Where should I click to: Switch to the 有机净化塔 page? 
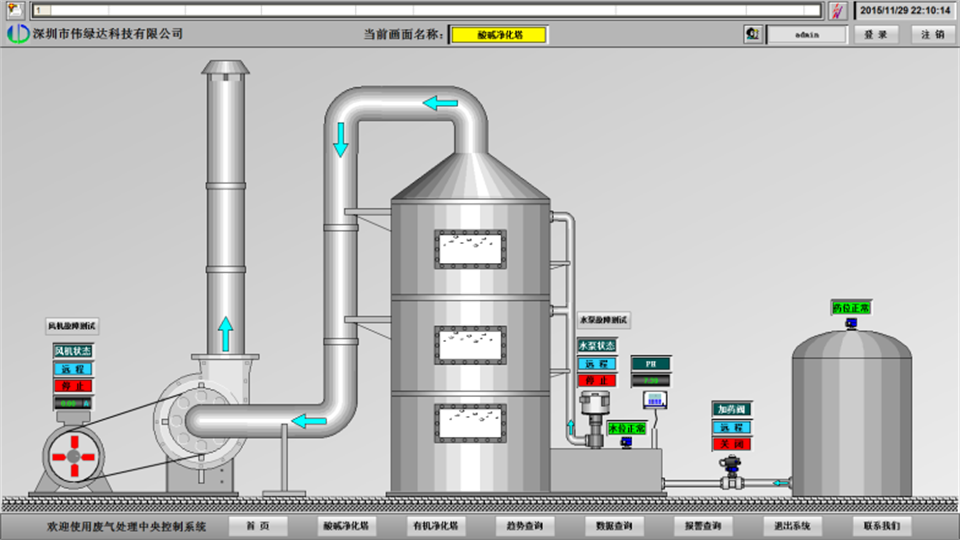click(x=434, y=525)
